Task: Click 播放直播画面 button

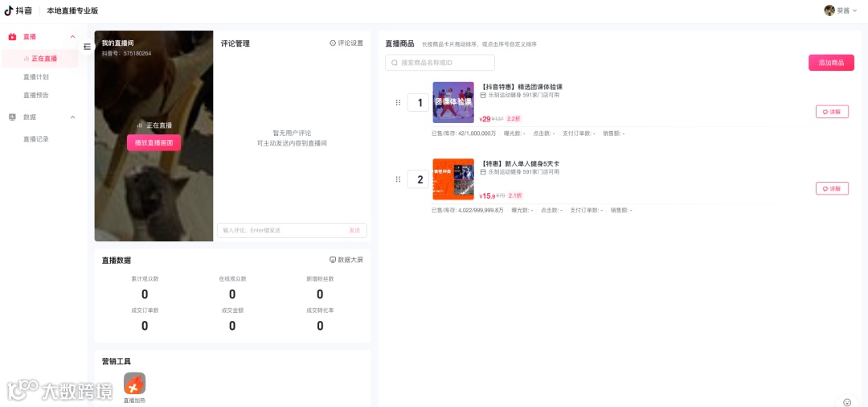Action: [154, 143]
